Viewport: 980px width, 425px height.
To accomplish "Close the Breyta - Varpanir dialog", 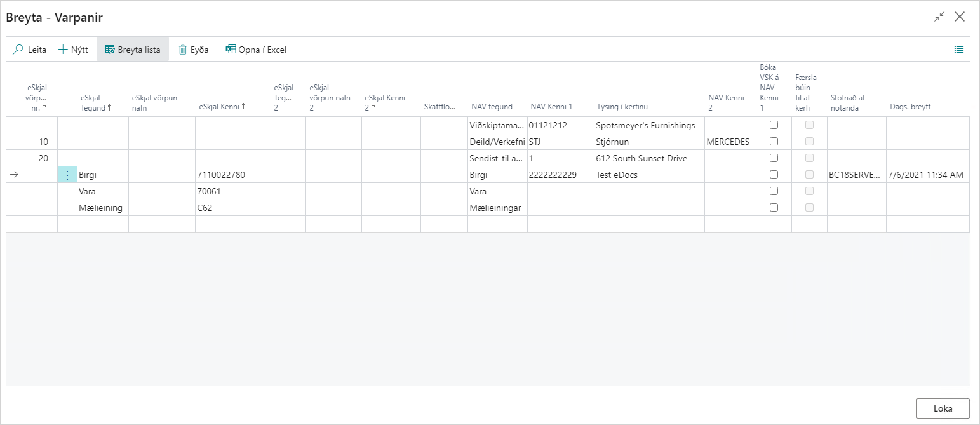I will [x=960, y=17].
